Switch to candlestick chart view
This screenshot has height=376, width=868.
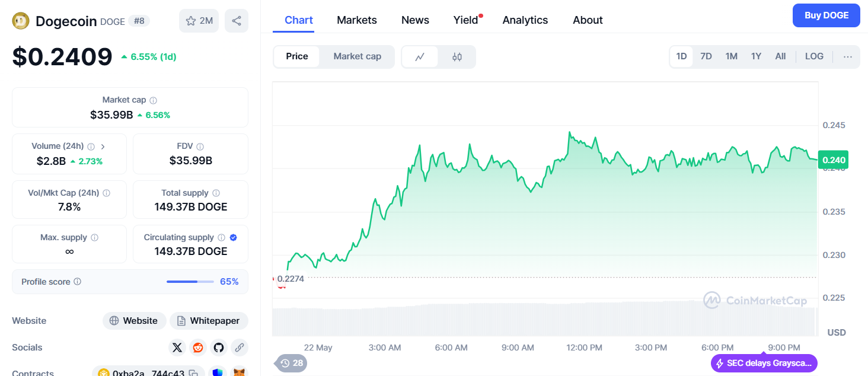click(457, 57)
